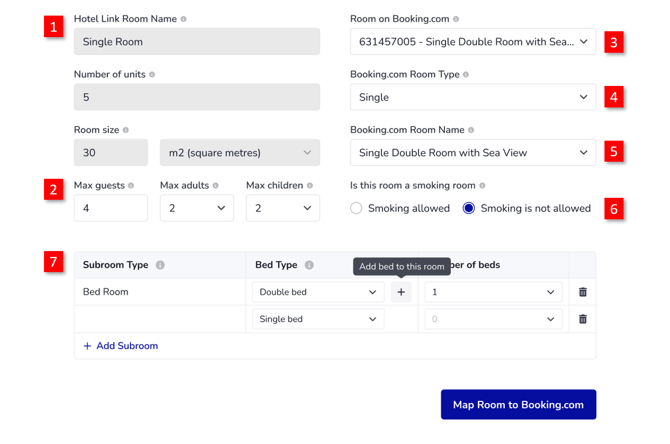Screen dimensions: 670x444
Task: Click the plus icon to add bed
Action: pyautogui.click(x=401, y=292)
